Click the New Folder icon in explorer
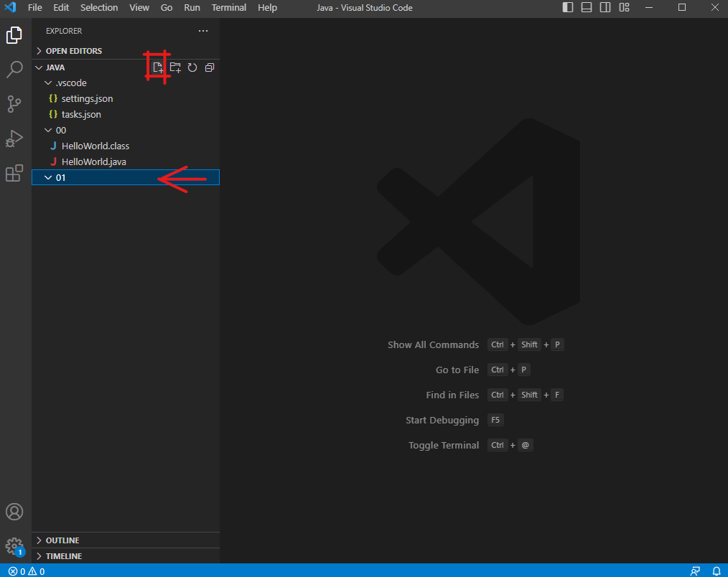The image size is (728, 577). pyautogui.click(x=175, y=67)
